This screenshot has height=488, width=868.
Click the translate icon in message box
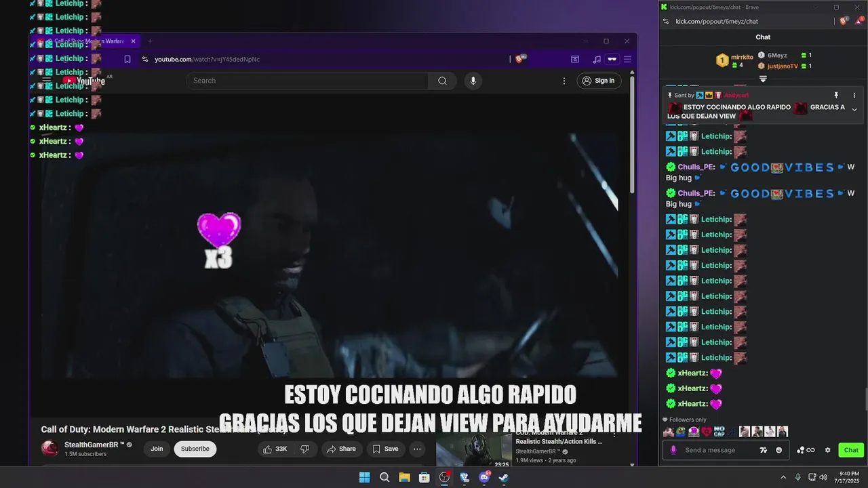pyautogui.click(x=764, y=450)
